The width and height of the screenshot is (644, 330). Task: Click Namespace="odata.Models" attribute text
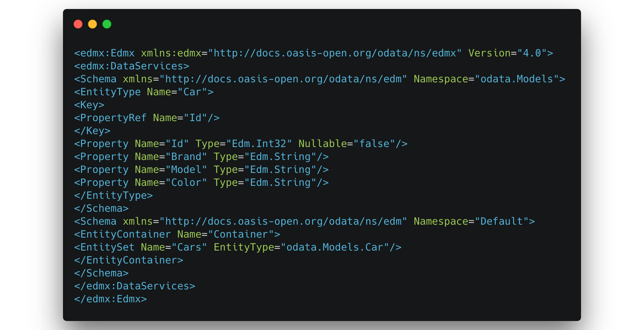(486, 79)
